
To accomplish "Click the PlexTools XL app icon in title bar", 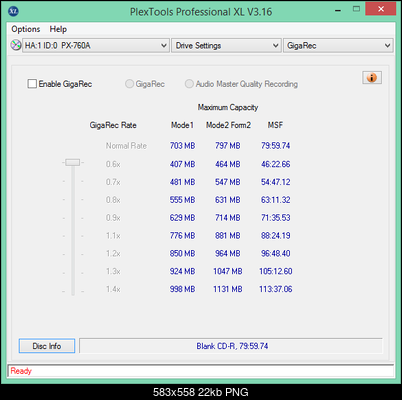I will 13,11.
